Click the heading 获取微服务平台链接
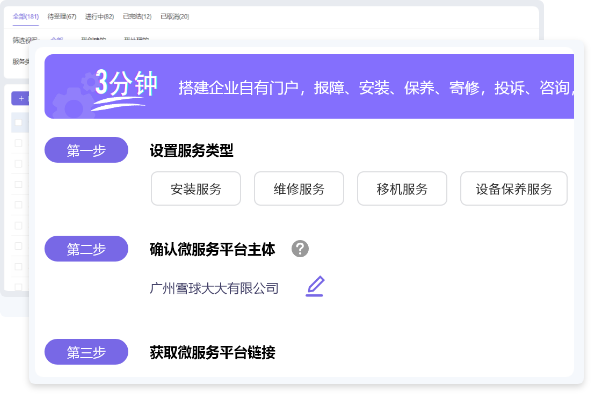Image resolution: width=593 pixels, height=396 pixels. click(x=212, y=353)
